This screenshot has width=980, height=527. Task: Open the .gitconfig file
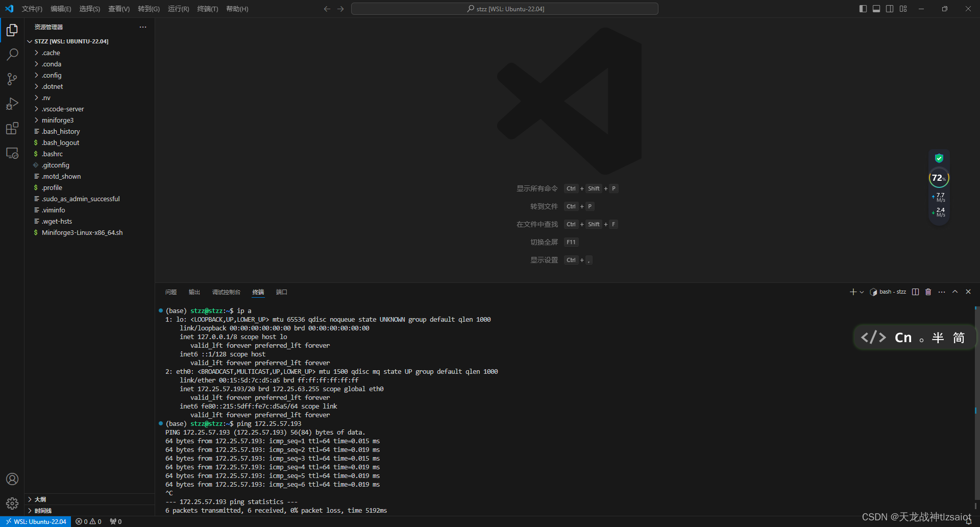[x=90, y=165]
